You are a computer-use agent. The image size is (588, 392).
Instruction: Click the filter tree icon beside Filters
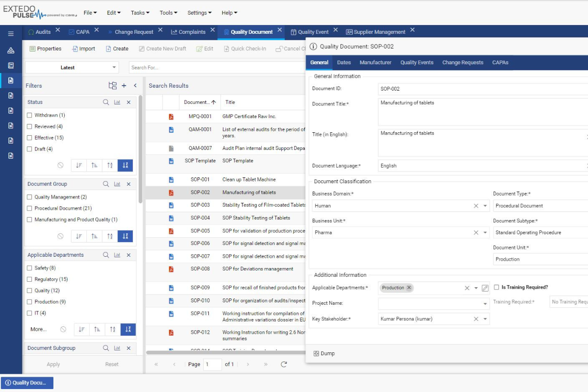click(113, 86)
